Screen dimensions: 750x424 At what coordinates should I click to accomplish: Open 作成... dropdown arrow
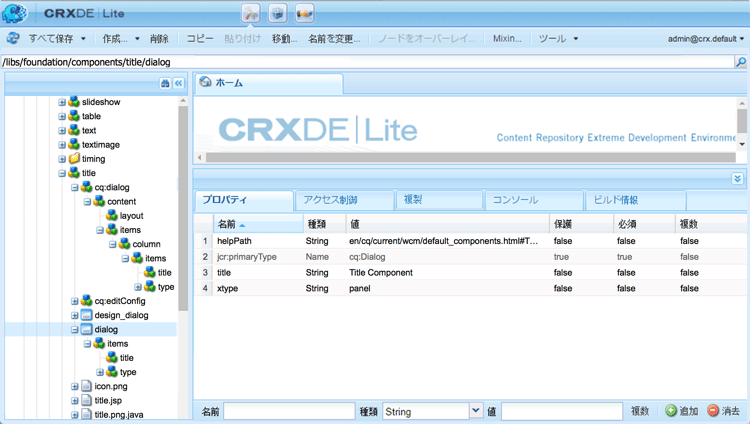(x=137, y=39)
